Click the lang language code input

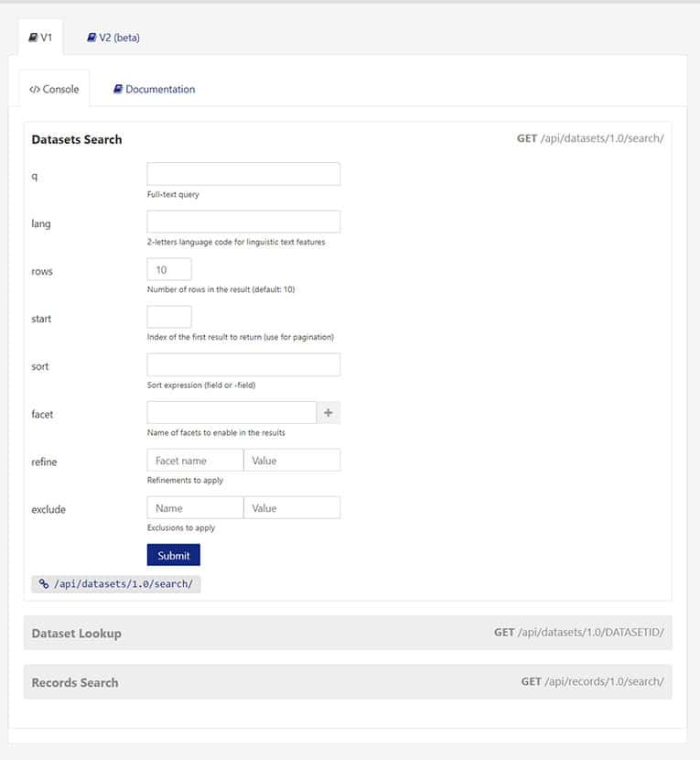pos(243,222)
